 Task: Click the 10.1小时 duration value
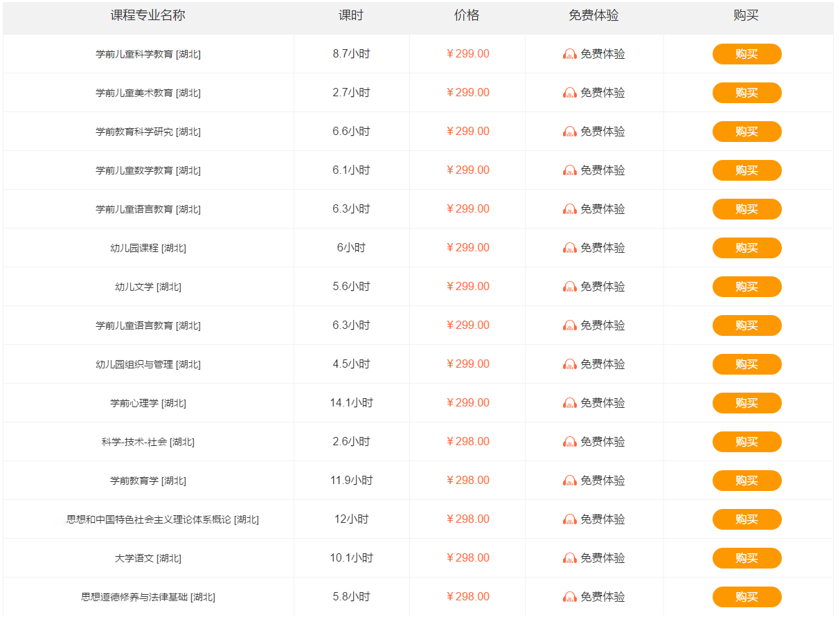(x=351, y=558)
